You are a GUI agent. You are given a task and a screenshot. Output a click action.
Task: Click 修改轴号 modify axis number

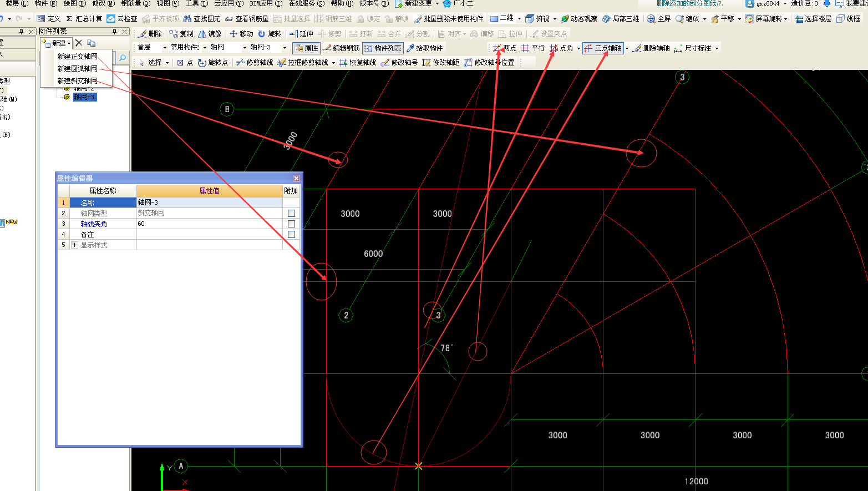point(399,63)
